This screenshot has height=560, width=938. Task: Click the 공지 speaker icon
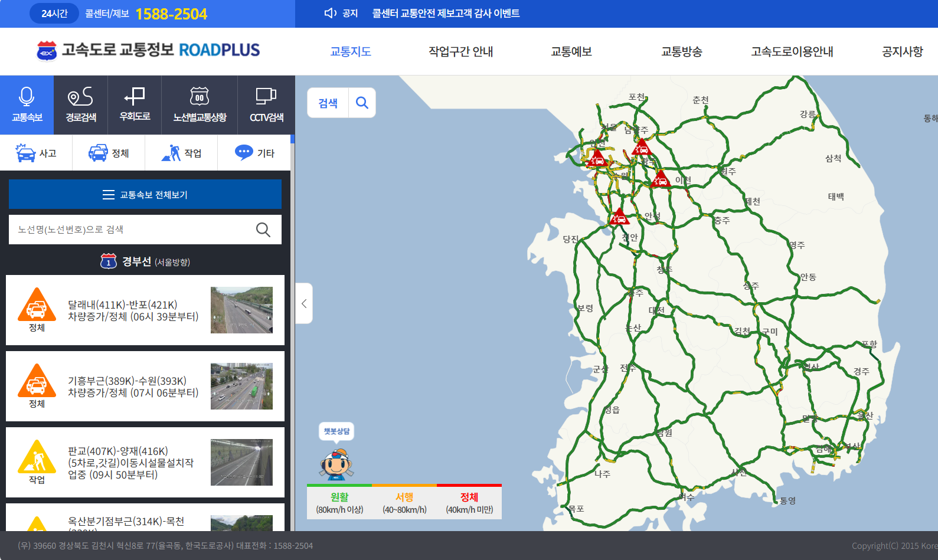(331, 13)
